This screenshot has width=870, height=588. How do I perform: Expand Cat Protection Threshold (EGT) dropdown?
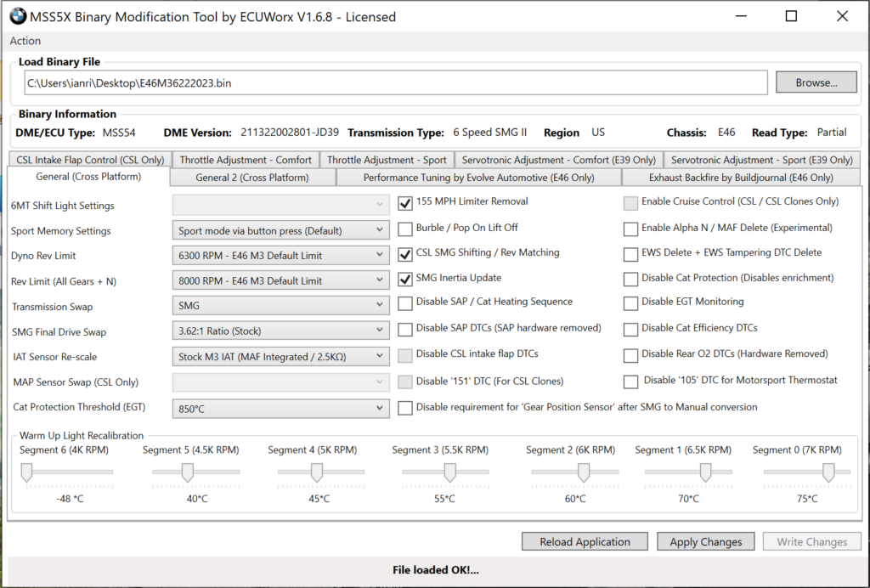pos(280,409)
